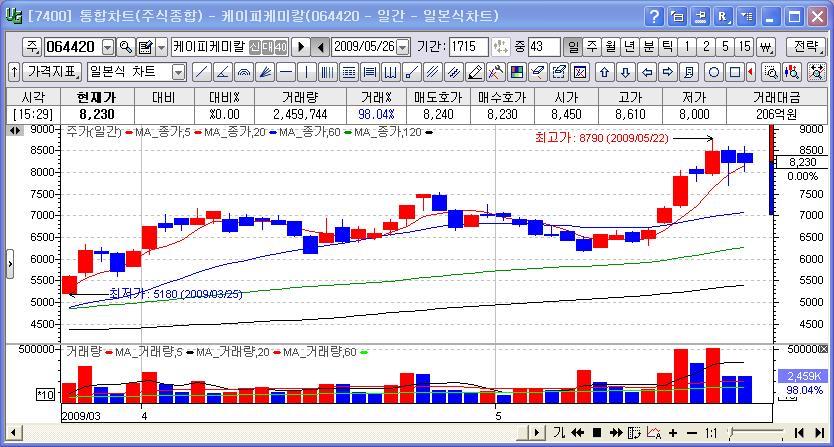Click horizontal scrollbar left arrow
Image resolution: width=834 pixels, height=447 pixels.
click(x=13, y=433)
